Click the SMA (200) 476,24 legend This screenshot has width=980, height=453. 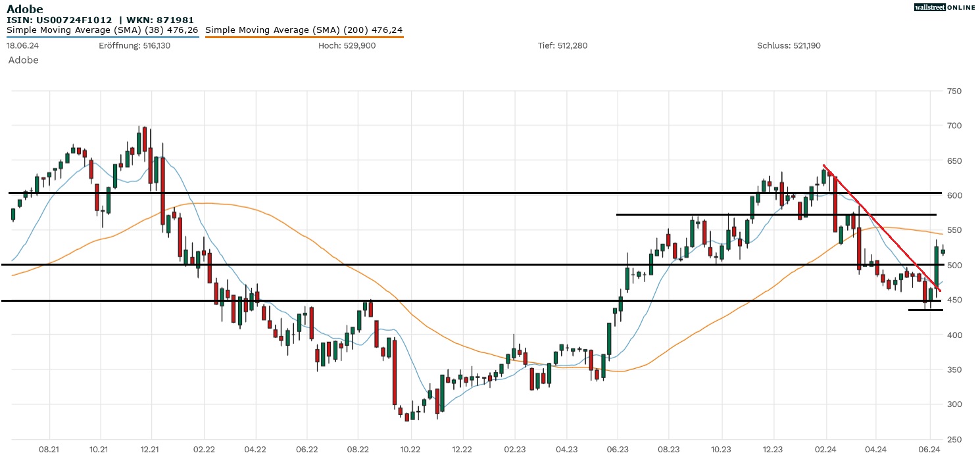[x=304, y=30]
